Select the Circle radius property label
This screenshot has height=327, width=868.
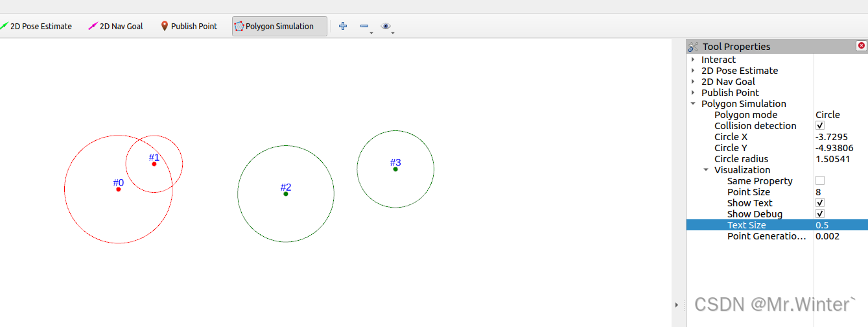pyautogui.click(x=741, y=159)
